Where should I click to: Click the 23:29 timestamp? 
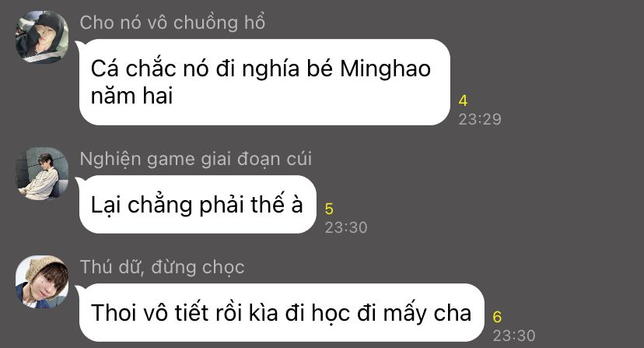coord(480,119)
